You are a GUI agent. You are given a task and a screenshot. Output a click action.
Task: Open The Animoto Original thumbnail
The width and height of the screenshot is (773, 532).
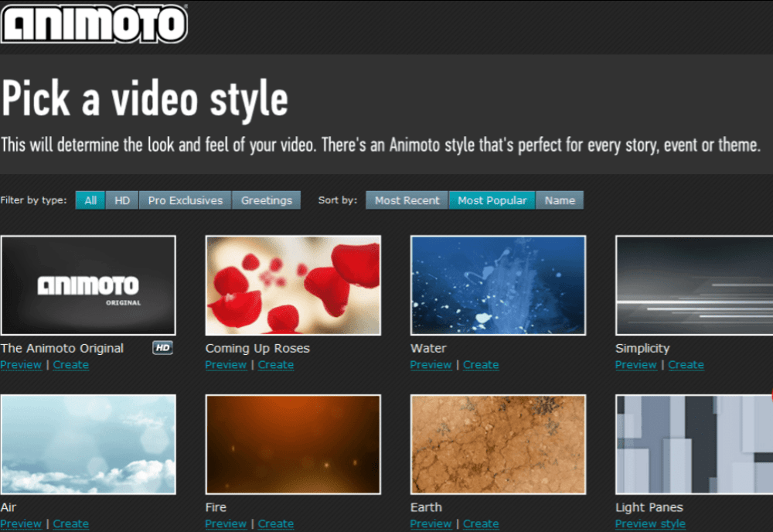[88, 285]
